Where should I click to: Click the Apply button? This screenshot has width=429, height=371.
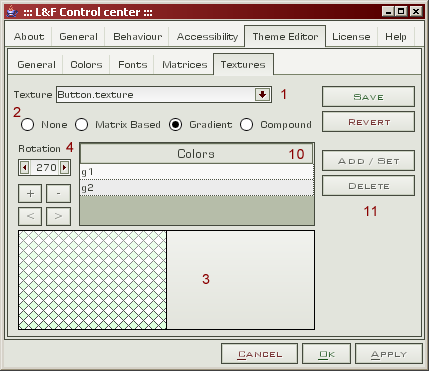pos(389,354)
